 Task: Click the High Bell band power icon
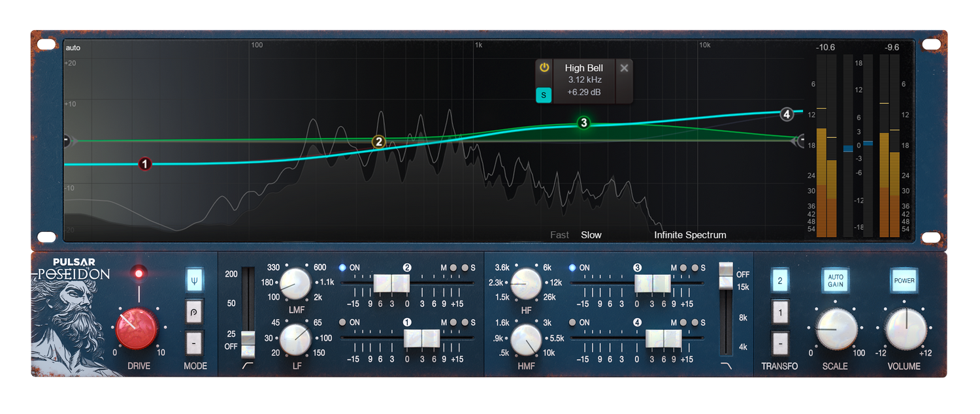click(544, 68)
